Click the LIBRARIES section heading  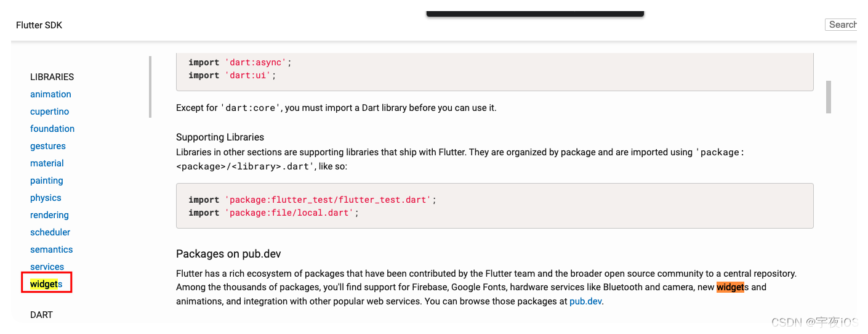pos(52,77)
